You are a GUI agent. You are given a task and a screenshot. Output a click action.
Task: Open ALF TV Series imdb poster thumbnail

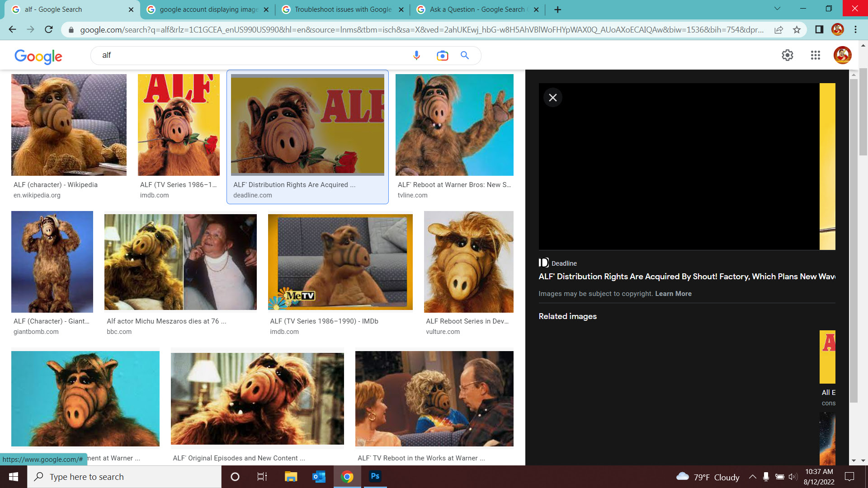coord(179,125)
